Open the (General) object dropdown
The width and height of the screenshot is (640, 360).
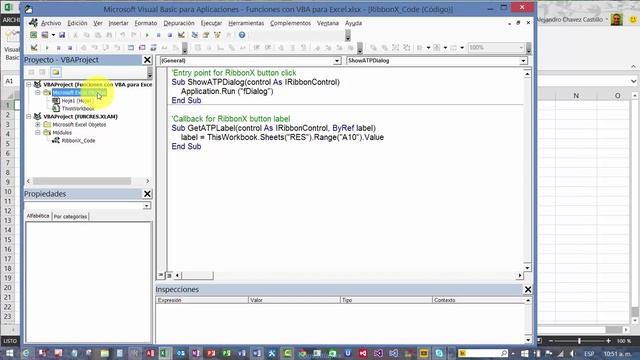pos(337,61)
